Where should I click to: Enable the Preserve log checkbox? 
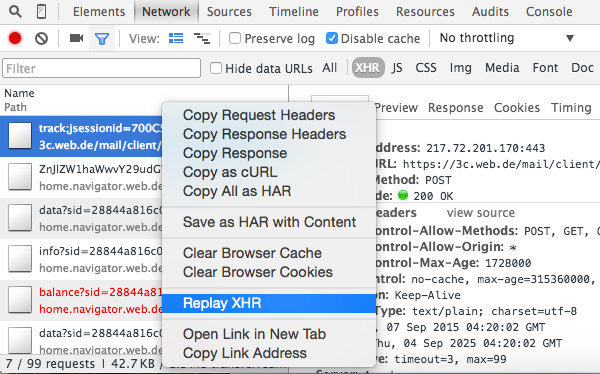[235, 38]
